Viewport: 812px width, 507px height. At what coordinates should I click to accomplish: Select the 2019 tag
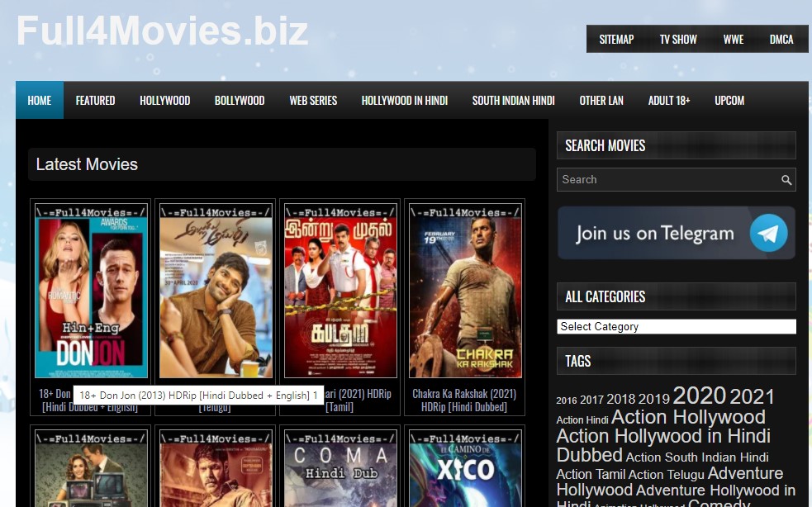pyautogui.click(x=654, y=399)
